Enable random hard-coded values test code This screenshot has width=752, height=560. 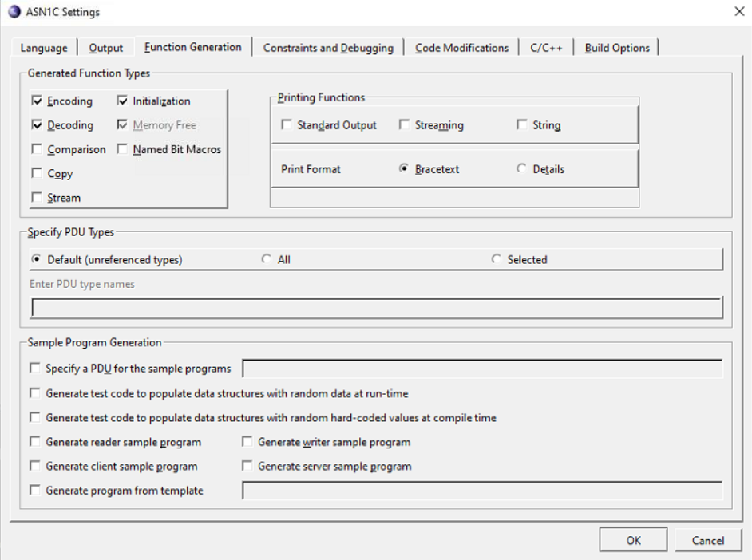35,418
